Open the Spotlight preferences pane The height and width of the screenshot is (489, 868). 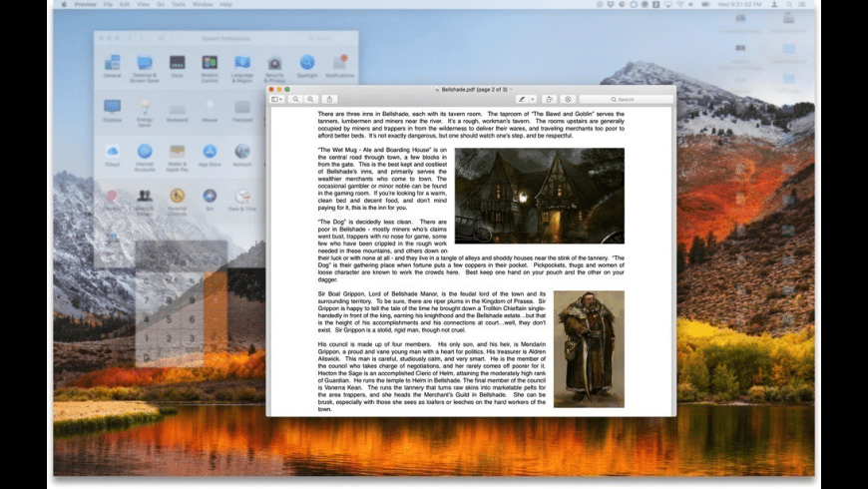(306, 65)
